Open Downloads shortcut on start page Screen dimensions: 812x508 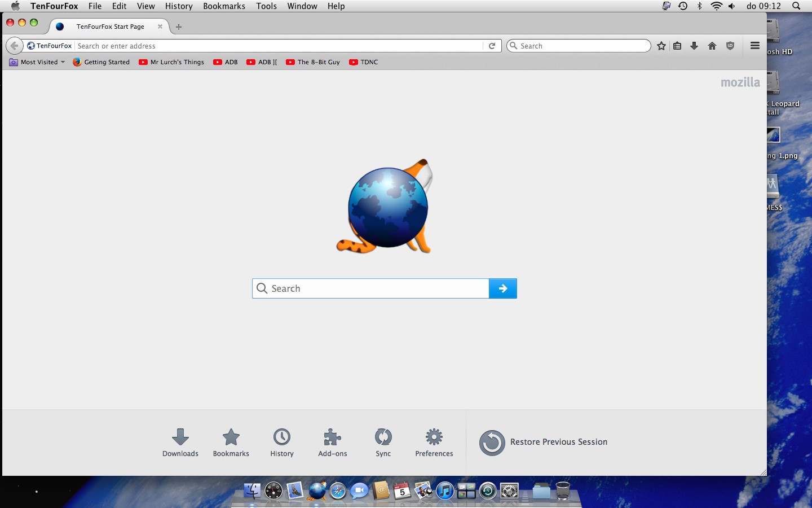pyautogui.click(x=180, y=442)
